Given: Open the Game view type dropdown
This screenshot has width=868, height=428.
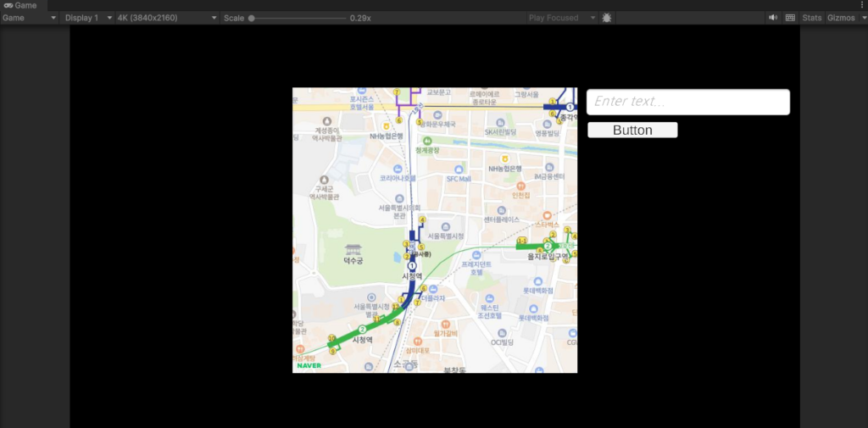Looking at the screenshot, I should (30, 18).
